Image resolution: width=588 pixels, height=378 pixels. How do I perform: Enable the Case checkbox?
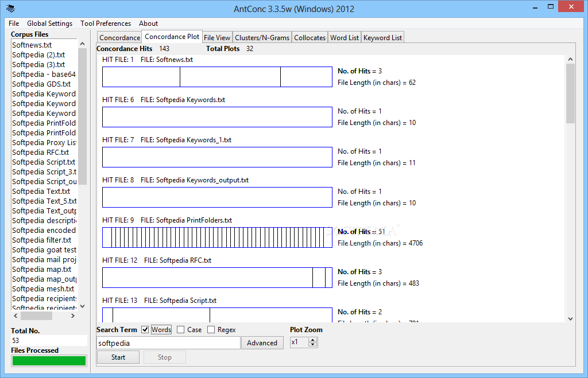[181, 330]
